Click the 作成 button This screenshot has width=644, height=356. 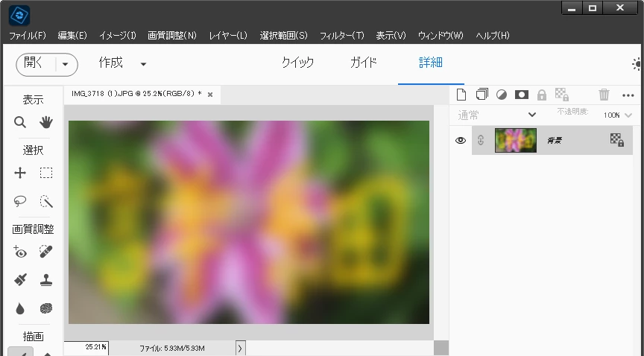coord(110,63)
